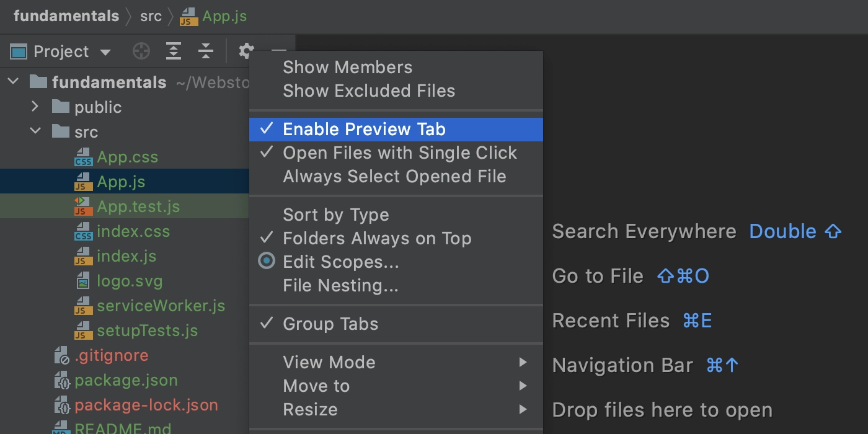Select serviceWorker.js in the project tree

pyautogui.click(x=161, y=306)
